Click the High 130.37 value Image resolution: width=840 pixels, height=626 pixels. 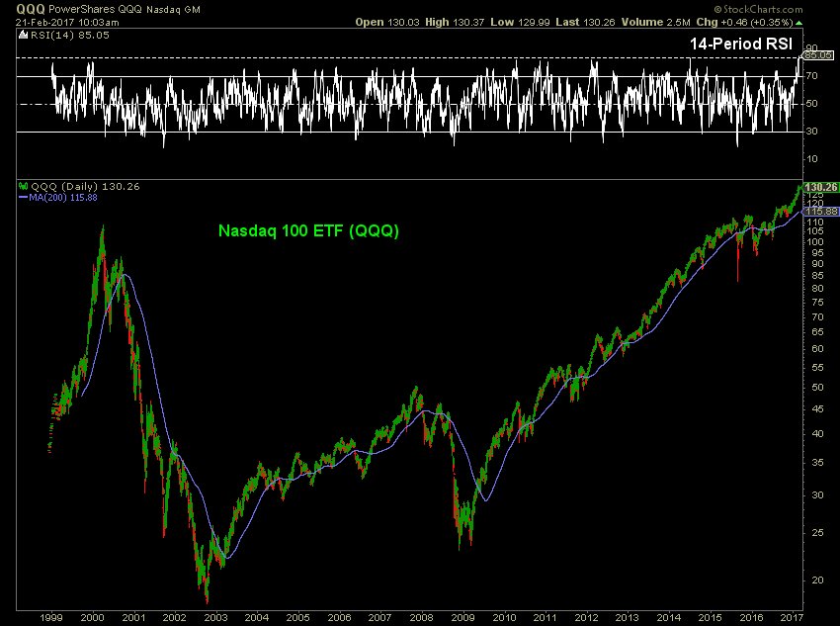(x=455, y=22)
